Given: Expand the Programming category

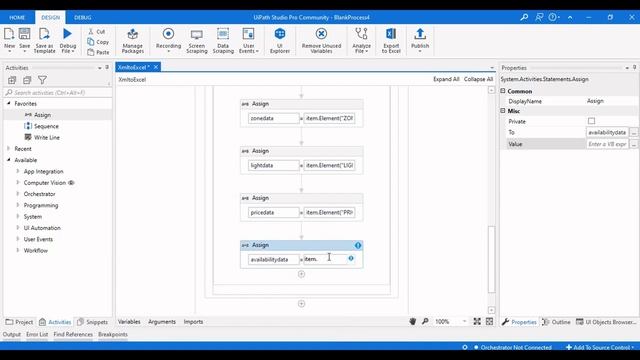Looking at the screenshot, I should [x=18, y=205].
